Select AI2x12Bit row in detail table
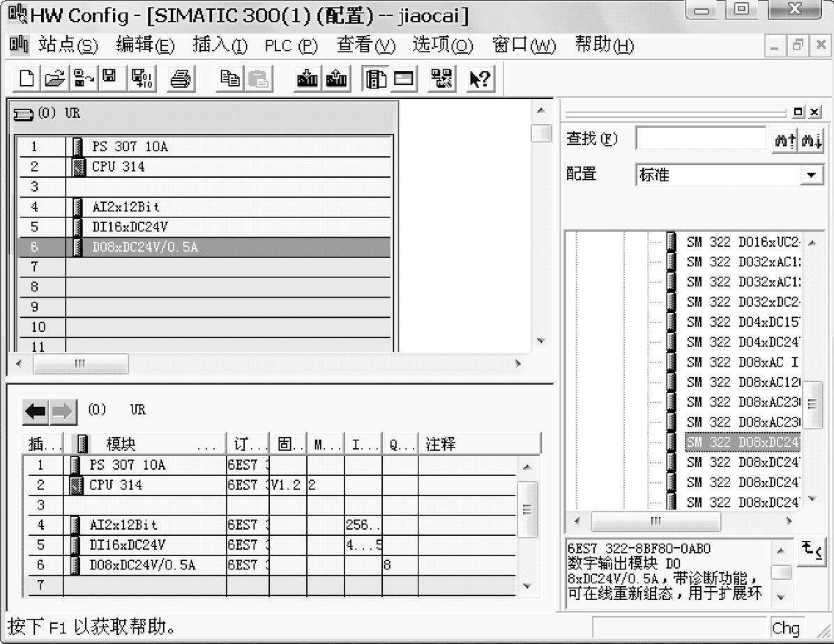Image resolution: width=834 pixels, height=644 pixels. coord(271,525)
